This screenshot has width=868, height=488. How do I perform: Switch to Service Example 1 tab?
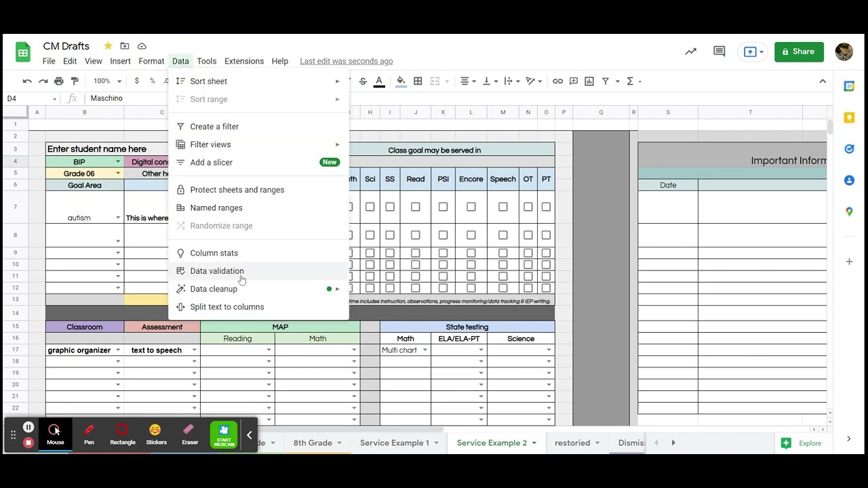pos(395,443)
